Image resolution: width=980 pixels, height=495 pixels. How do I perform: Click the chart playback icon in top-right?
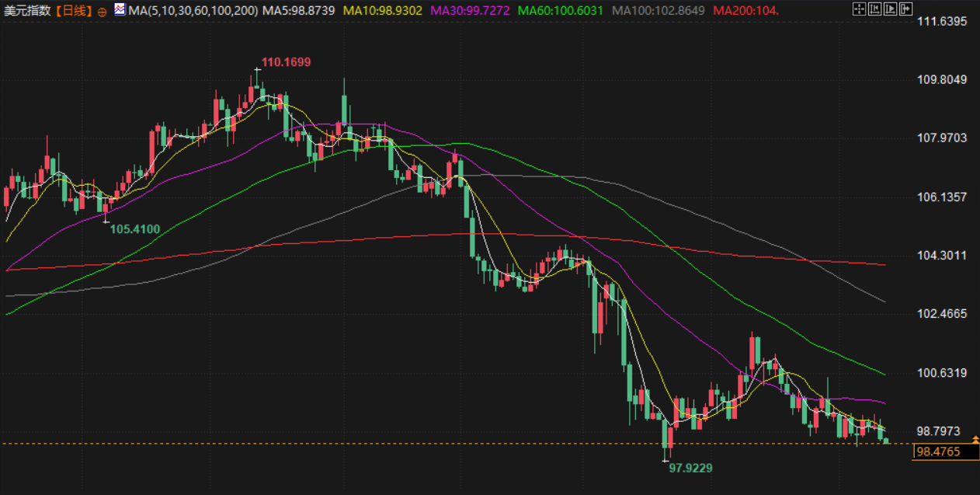pyautogui.click(x=890, y=9)
